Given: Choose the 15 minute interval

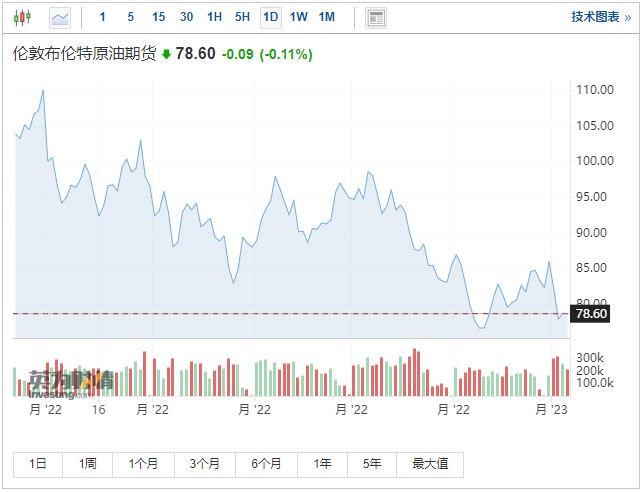Looking at the screenshot, I should [x=159, y=17].
